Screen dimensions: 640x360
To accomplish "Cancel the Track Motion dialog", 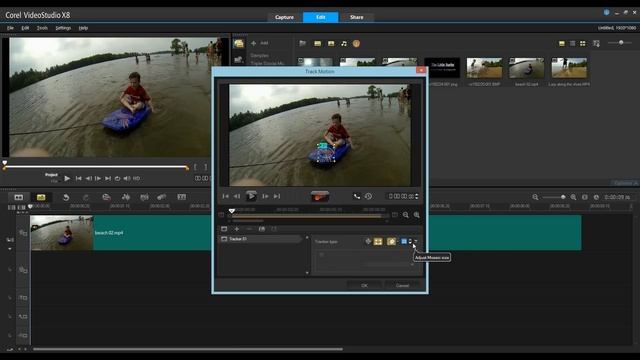I will pyautogui.click(x=402, y=285).
